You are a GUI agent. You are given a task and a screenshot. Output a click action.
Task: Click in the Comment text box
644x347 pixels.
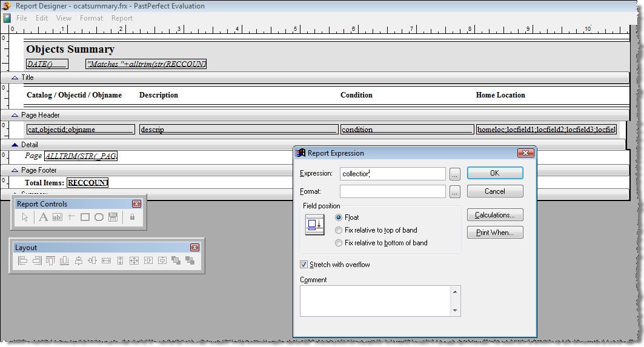(376, 301)
